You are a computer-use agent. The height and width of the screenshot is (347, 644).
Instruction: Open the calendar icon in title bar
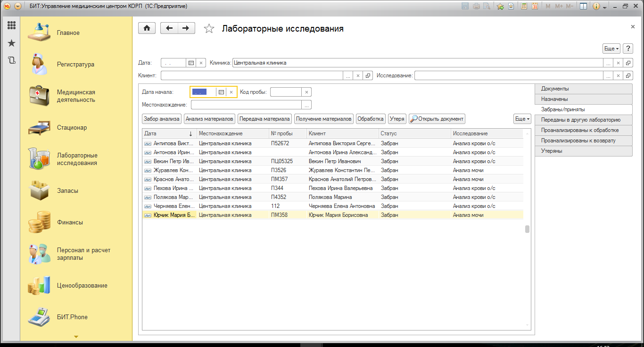pos(535,7)
